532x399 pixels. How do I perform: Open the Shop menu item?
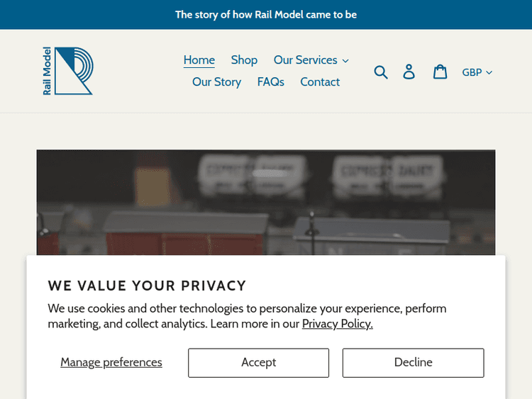tap(244, 60)
